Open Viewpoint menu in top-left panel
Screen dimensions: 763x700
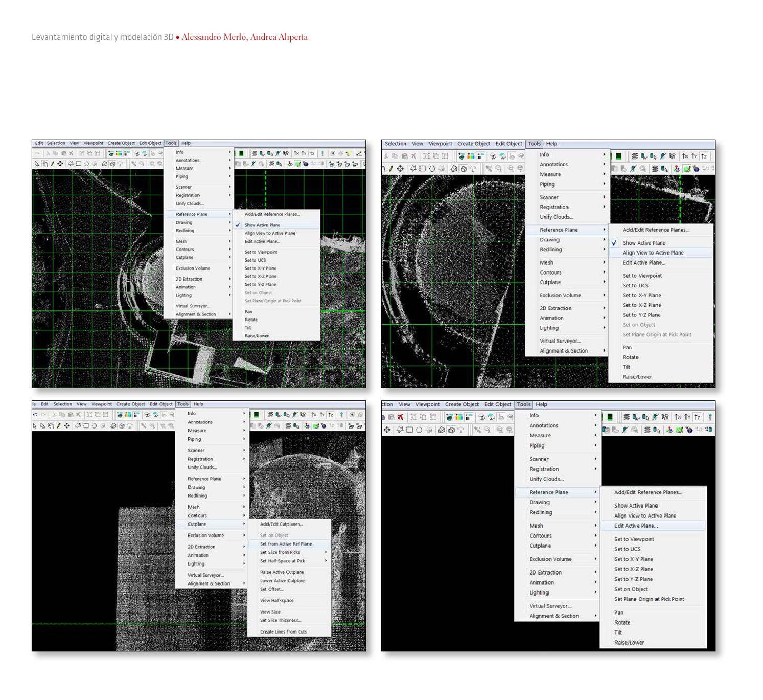[93, 143]
